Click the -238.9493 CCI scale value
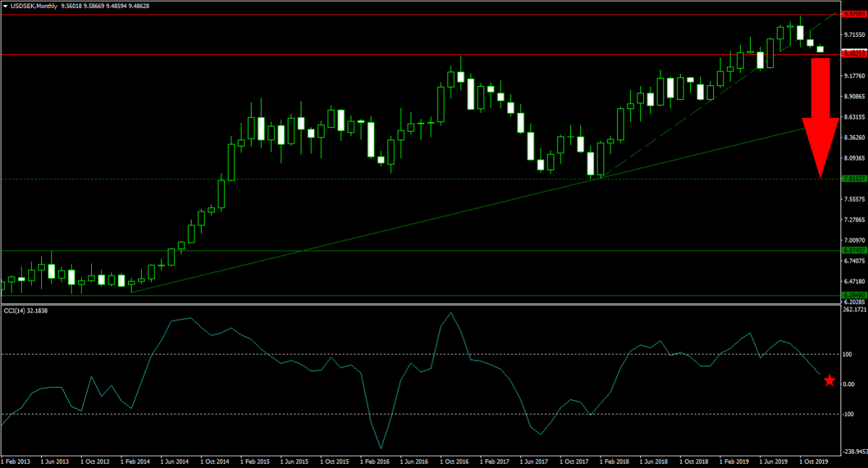The image size is (868, 468). 854,450
